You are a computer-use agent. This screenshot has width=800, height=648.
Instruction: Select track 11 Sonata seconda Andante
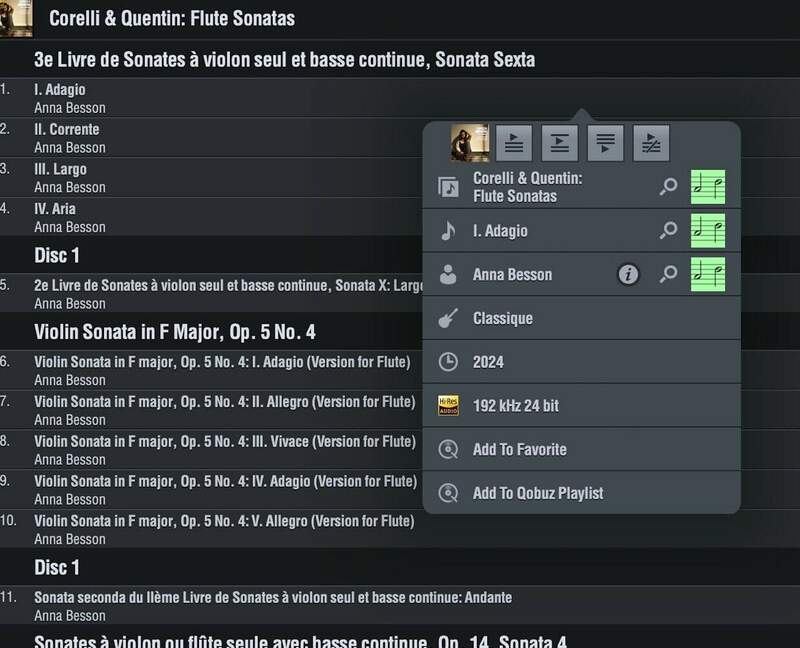tap(272, 598)
